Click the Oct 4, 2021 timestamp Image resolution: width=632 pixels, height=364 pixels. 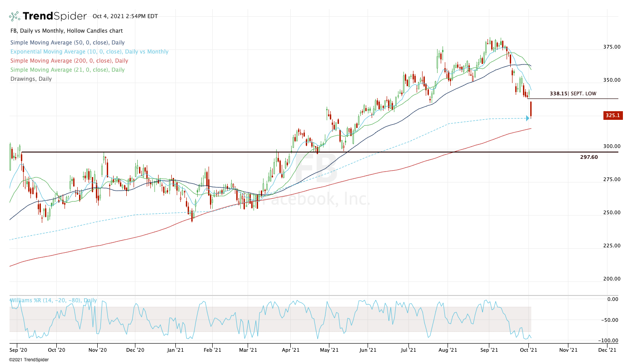click(x=125, y=16)
